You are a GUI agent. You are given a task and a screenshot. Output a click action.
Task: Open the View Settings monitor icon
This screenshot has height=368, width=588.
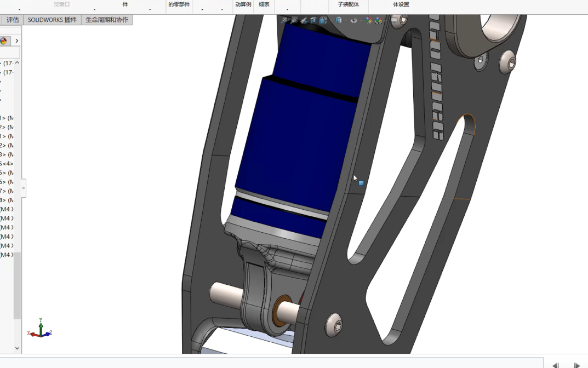[393, 21]
